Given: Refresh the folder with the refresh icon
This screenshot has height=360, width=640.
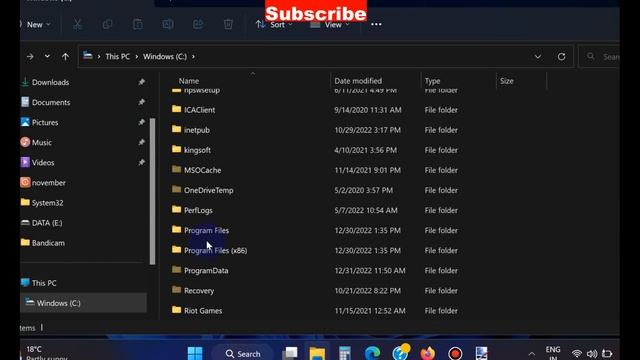Looking at the screenshot, I should (x=561, y=57).
